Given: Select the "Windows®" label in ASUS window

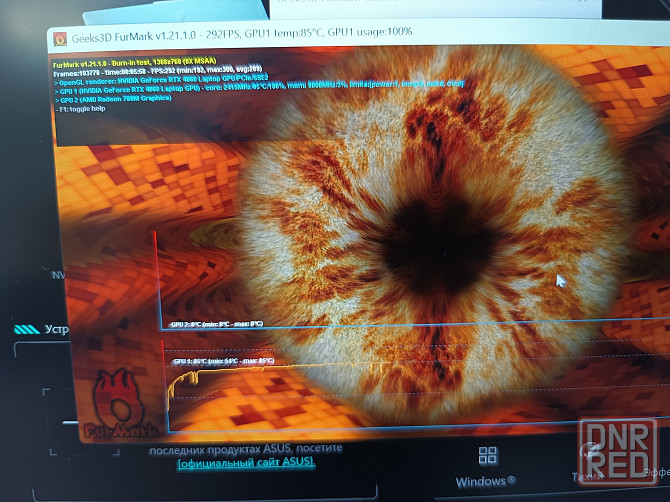Looking at the screenshot, I should pos(485,481).
